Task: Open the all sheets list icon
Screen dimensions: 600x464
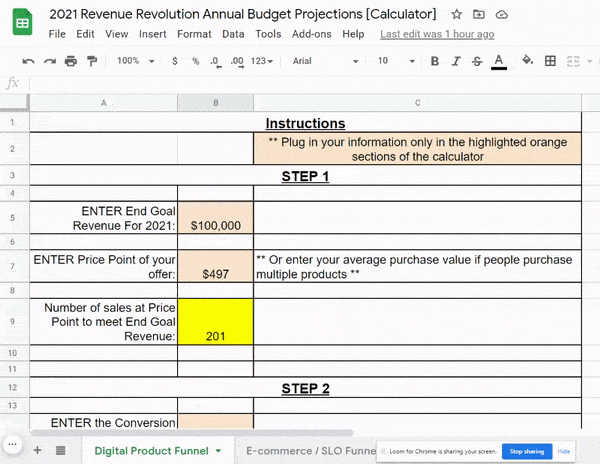Action: coord(61,451)
